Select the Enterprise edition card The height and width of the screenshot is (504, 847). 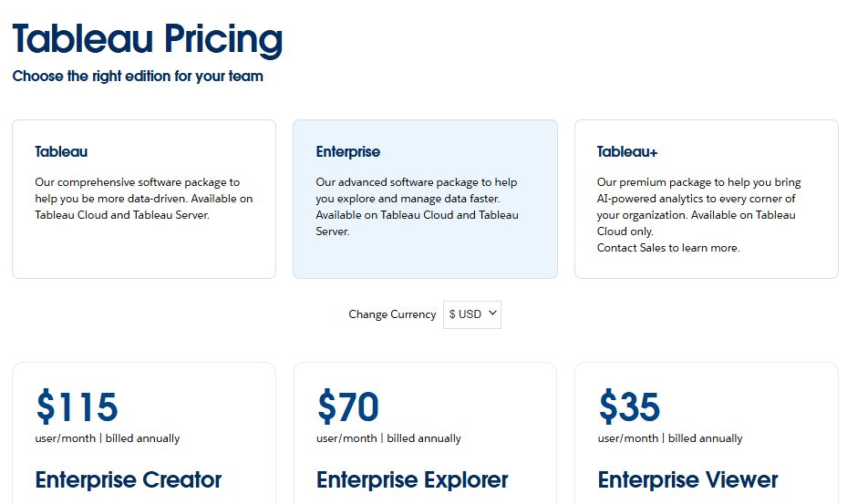tap(425, 199)
